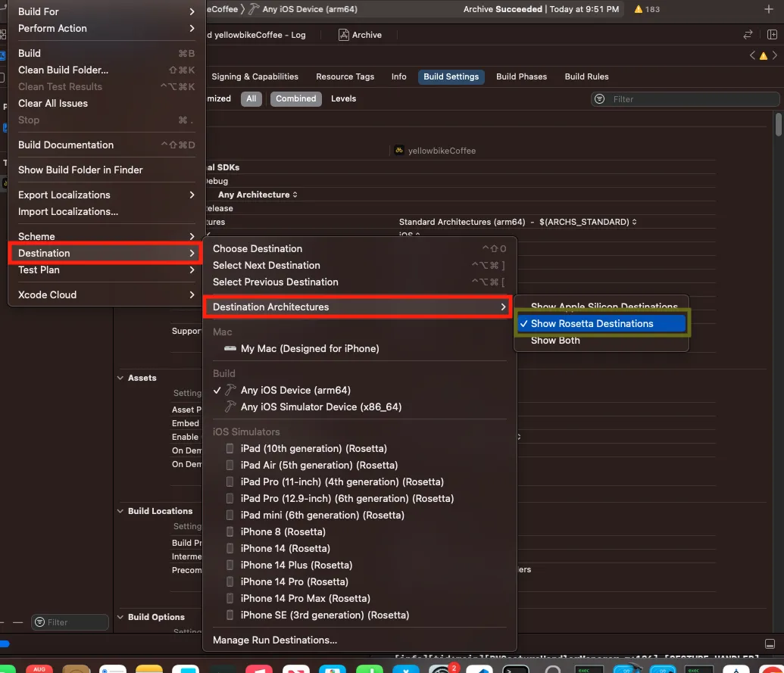Choose Clear All Issues
This screenshot has width=784, height=673.
(105, 104)
